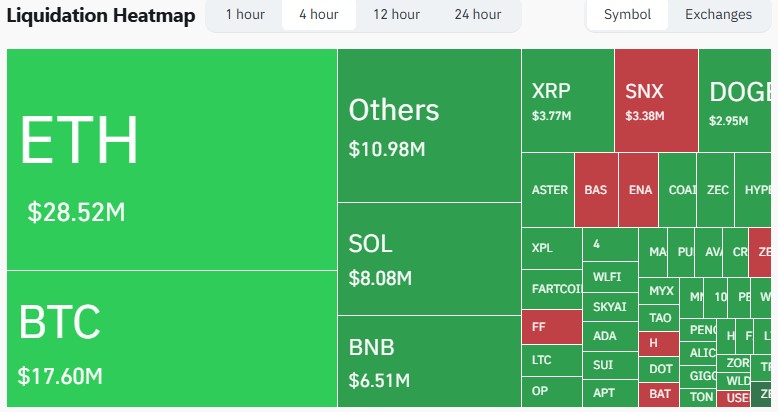The height and width of the screenshot is (412, 778).
Task: Click the ASTER heatmap cell
Action: coord(548,190)
